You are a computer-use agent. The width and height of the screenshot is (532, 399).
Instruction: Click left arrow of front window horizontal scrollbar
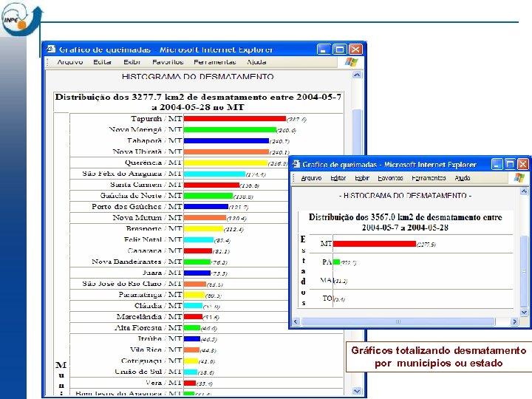[296, 321]
